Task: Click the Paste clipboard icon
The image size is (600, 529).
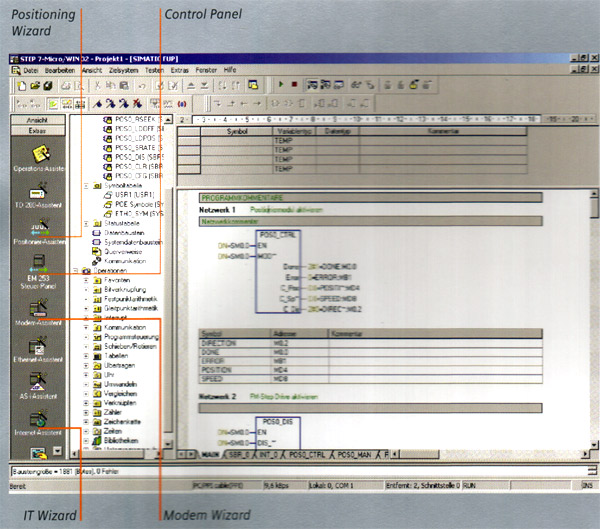Action: click(124, 85)
